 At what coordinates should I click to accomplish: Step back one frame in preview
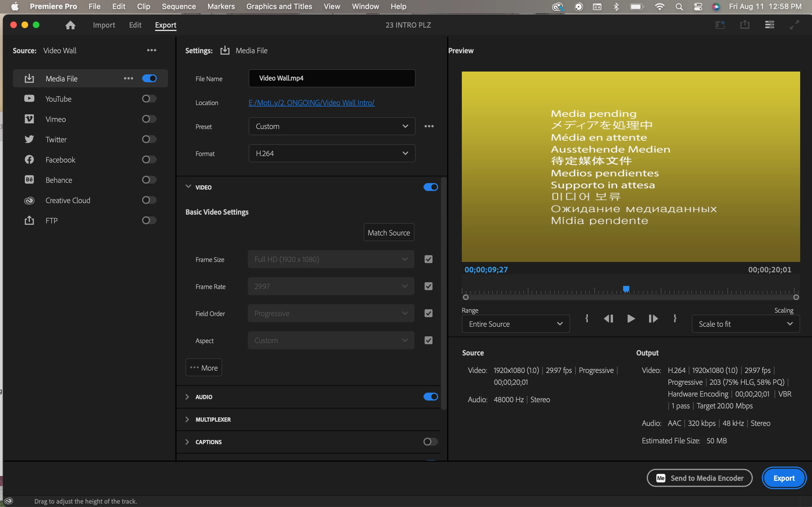[x=608, y=318]
